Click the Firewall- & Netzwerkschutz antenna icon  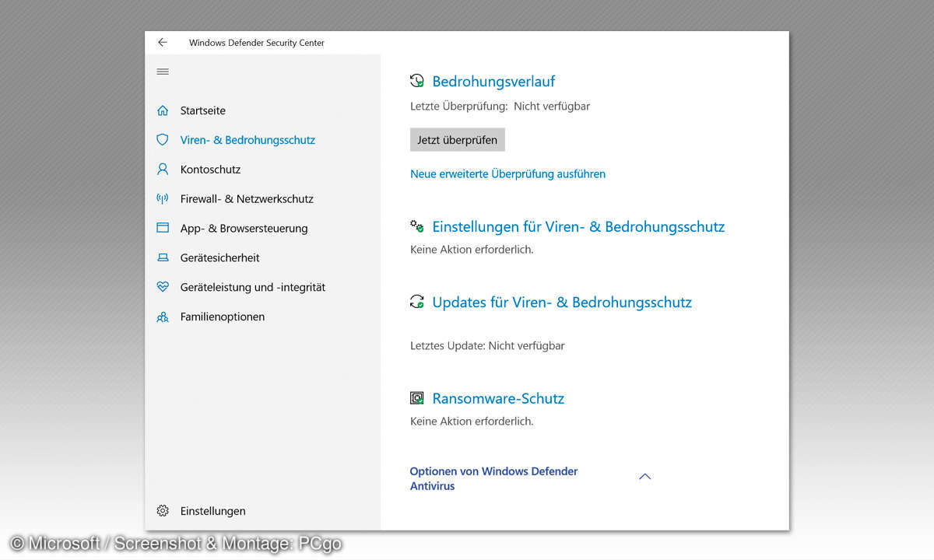point(163,198)
